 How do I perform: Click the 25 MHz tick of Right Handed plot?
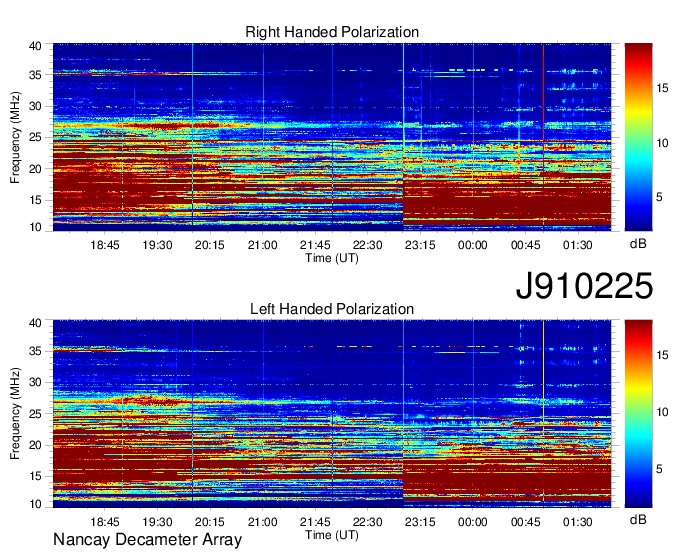pos(35,137)
